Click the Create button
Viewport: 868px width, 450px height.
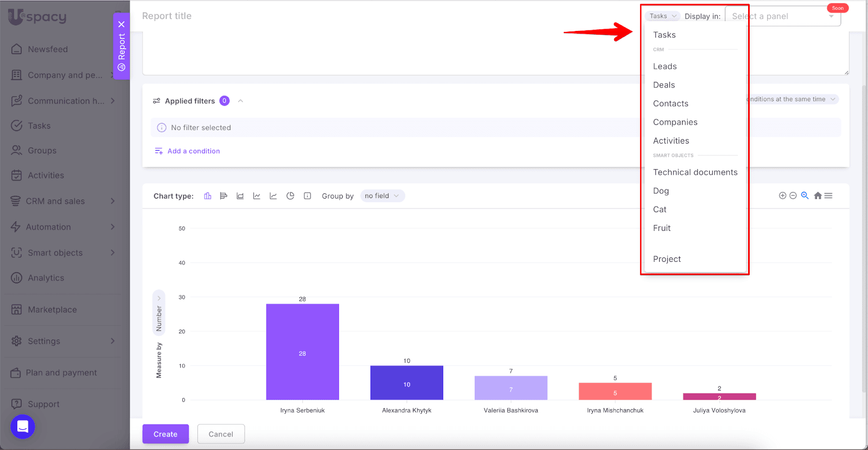tap(165, 434)
